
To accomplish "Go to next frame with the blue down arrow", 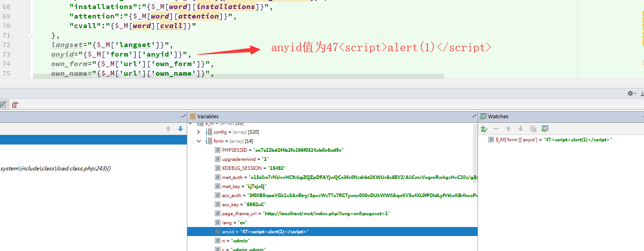I will point(181,129).
